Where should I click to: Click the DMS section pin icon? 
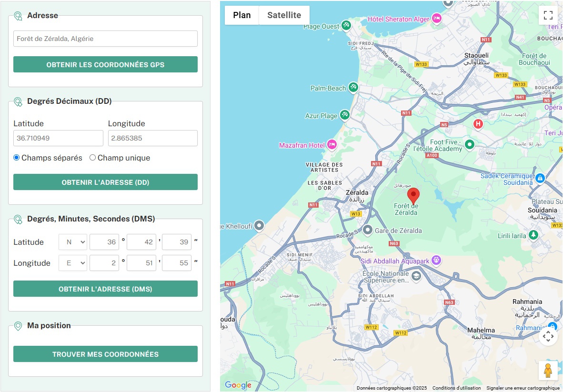(x=18, y=219)
